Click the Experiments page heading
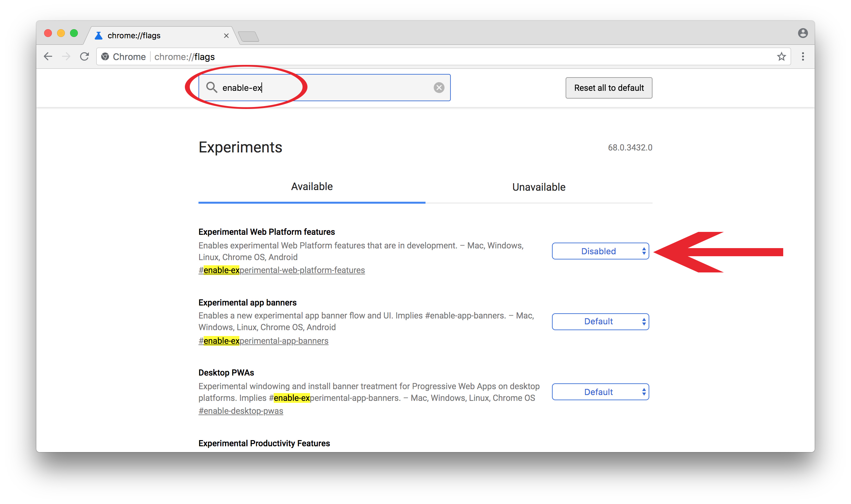Viewport: 851px width, 504px height. [240, 147]
